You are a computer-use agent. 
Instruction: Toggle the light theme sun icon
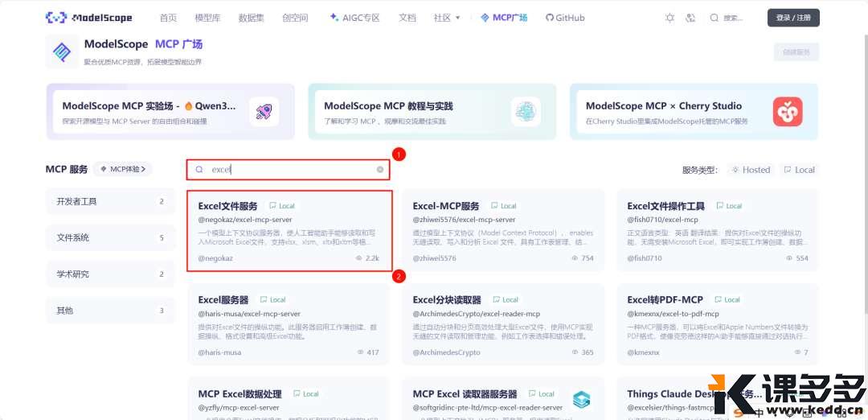coord(669,18)
